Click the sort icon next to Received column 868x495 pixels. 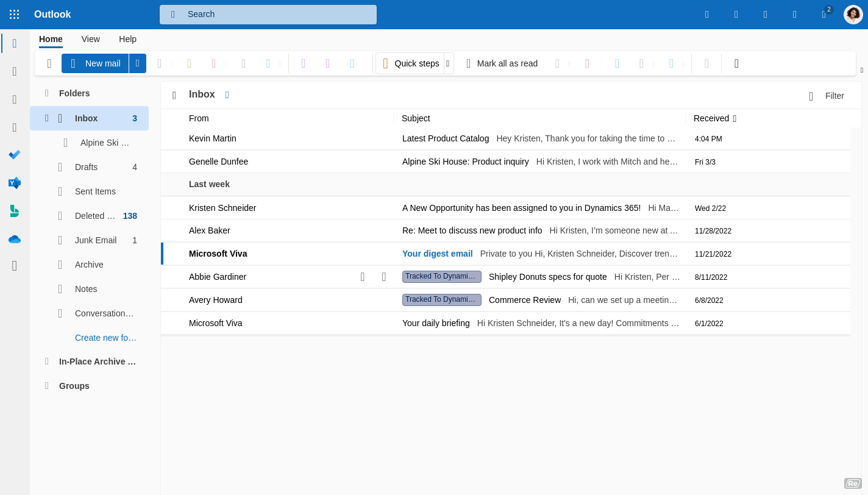[735, 118]
